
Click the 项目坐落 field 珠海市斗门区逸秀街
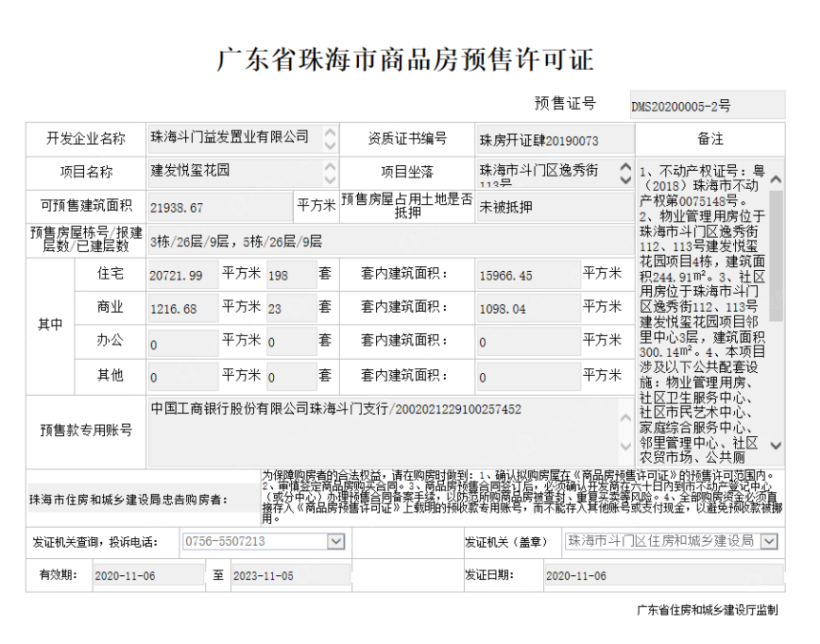(x=555, y=173)
